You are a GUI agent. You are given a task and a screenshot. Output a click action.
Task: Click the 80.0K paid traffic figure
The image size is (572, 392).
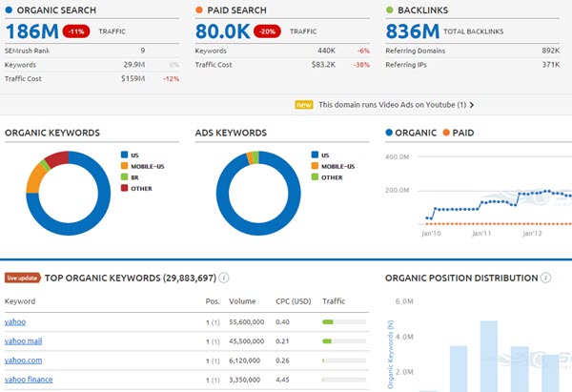click(x=222, y=31)
